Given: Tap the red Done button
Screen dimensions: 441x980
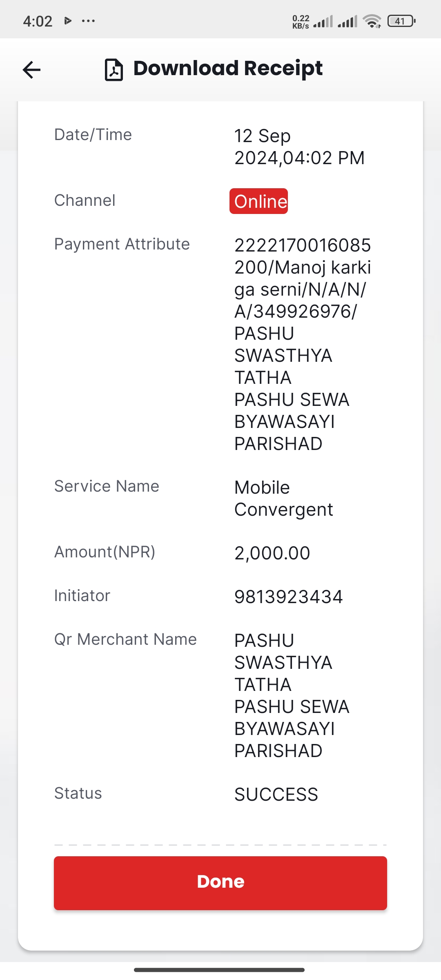Looking at the screenshot, I should click(220, 883).
